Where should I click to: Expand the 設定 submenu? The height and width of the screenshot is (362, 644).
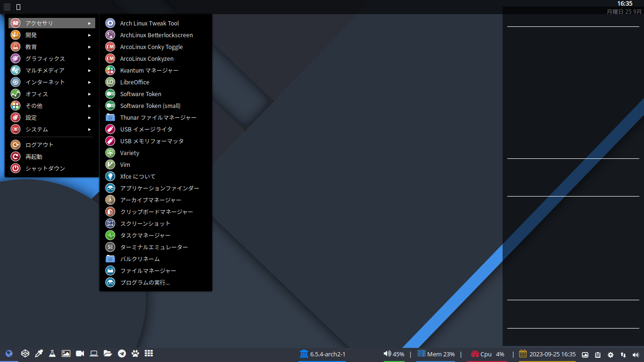point(52,117)
